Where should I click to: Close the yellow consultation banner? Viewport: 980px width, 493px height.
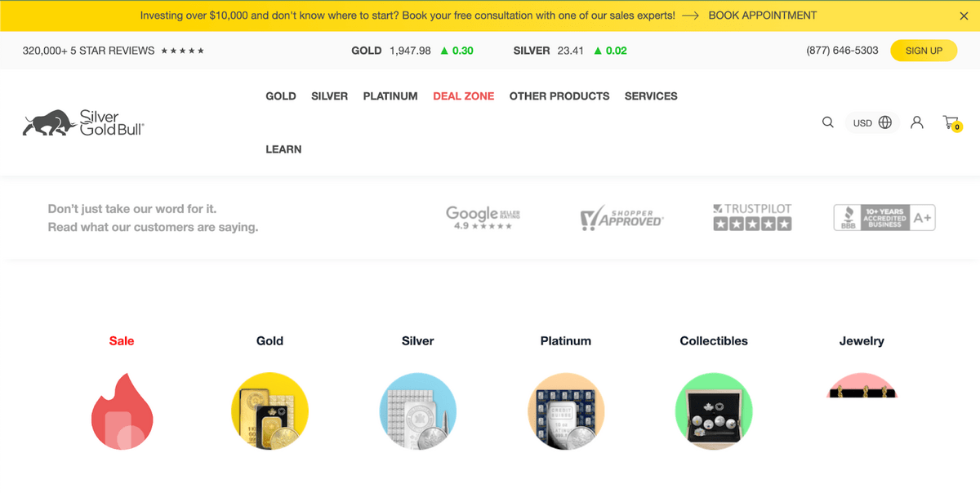pos(964,16)
